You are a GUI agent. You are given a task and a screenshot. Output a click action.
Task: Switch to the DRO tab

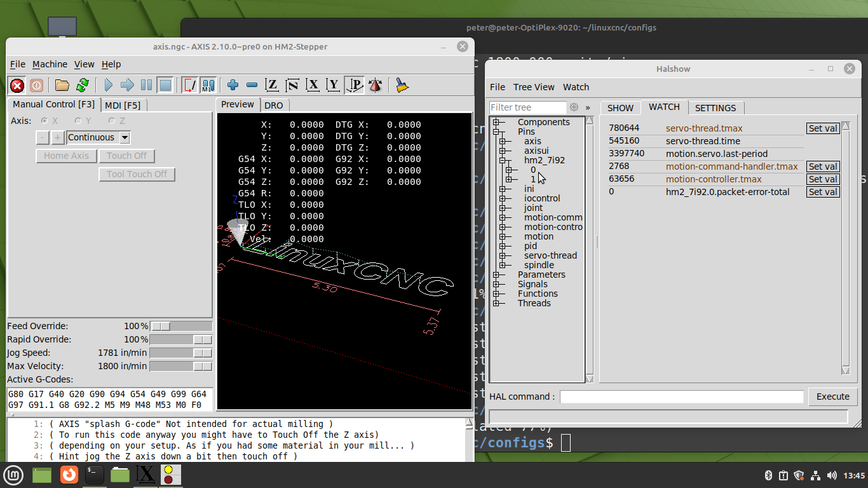pos(274,105)
